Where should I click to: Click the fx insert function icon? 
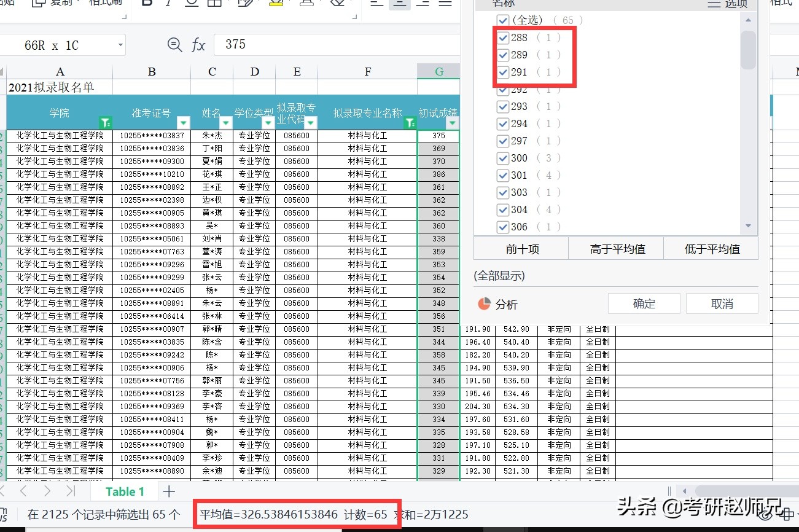(198, 45)
